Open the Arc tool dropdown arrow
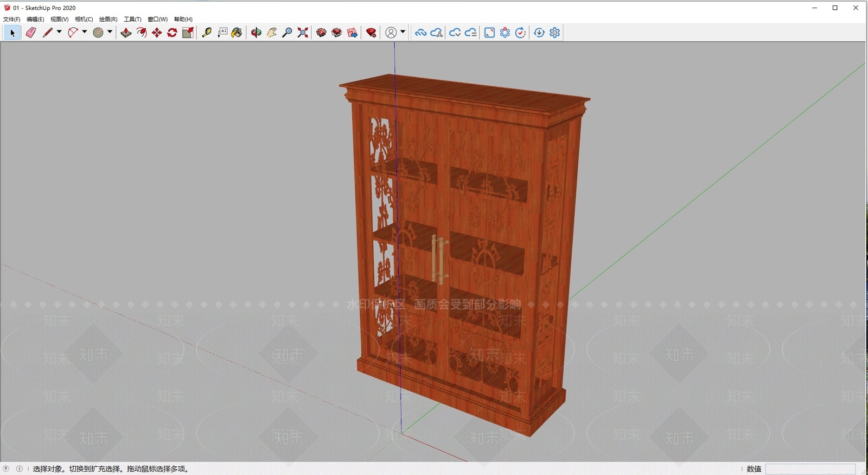Viewport: 868px width, 475px height. coord(85,32)
